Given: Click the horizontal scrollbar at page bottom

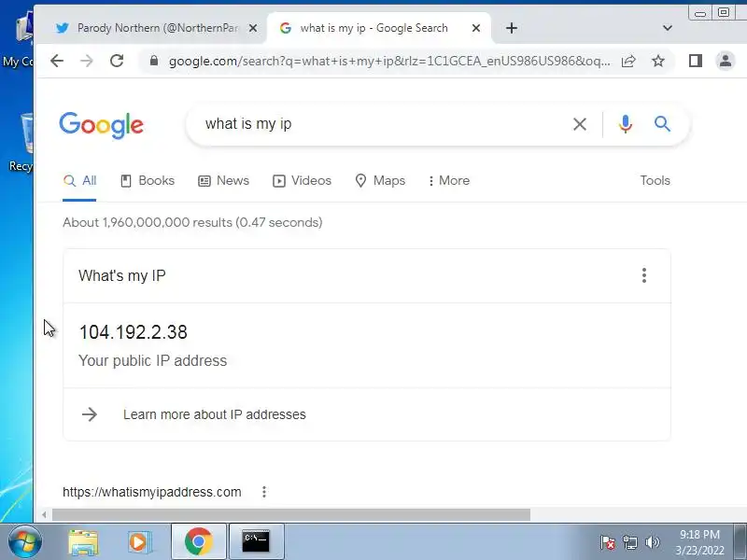Looking at the screenshot, I should (291, 515).
